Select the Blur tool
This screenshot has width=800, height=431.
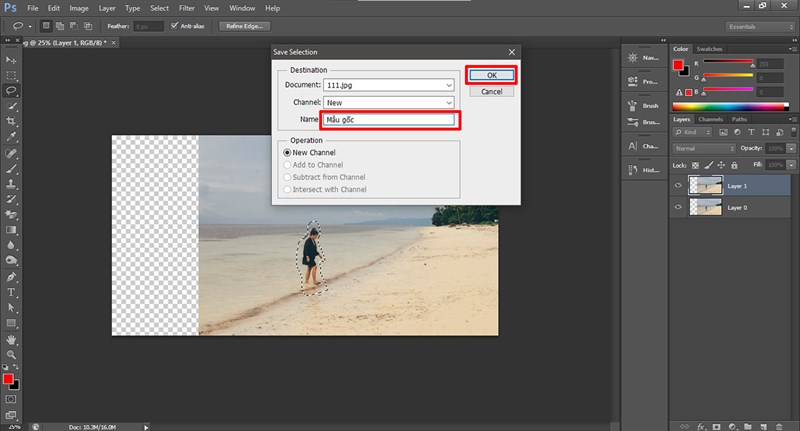[x=11, y=245]
